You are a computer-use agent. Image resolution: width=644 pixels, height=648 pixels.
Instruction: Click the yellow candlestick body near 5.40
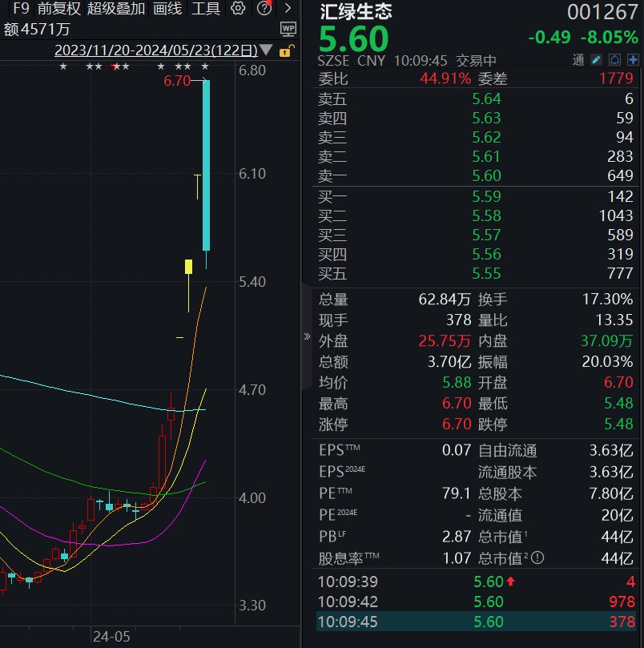tap(188, 267)
